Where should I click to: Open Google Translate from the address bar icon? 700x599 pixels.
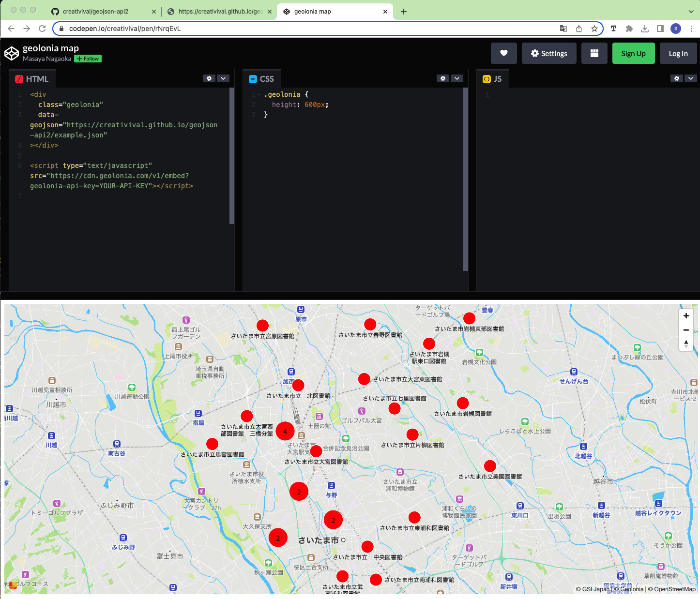(x=563, y=29)
